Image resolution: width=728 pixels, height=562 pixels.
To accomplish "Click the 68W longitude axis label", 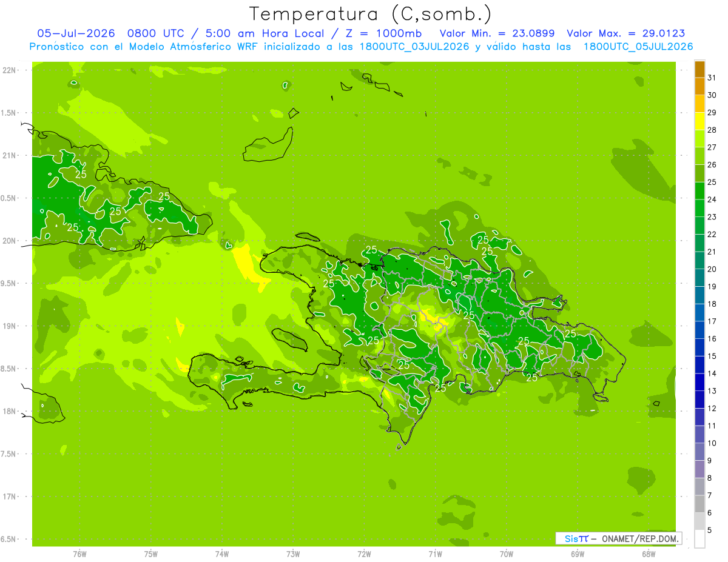I will click(x=648, y=554).
